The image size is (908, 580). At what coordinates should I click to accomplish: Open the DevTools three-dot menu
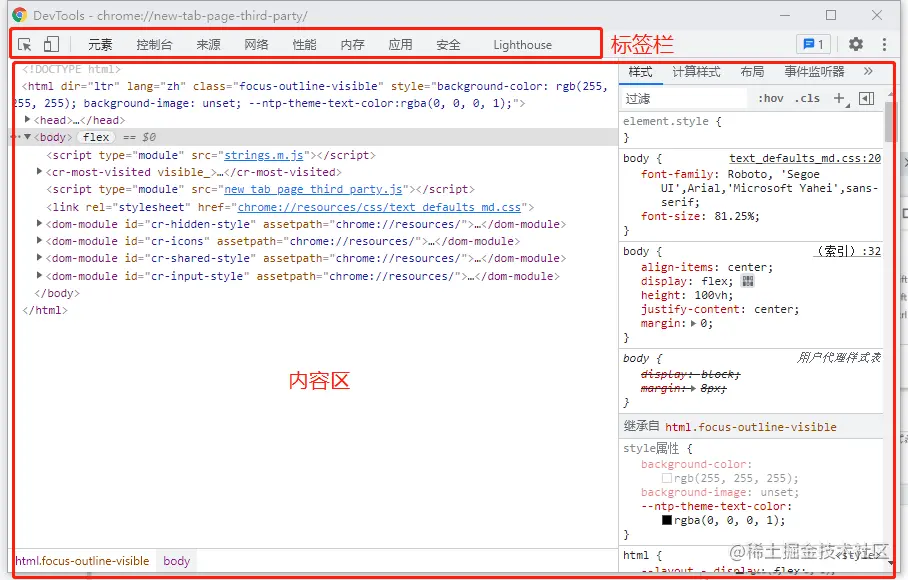pyautogui.click(x=884, y=44)
